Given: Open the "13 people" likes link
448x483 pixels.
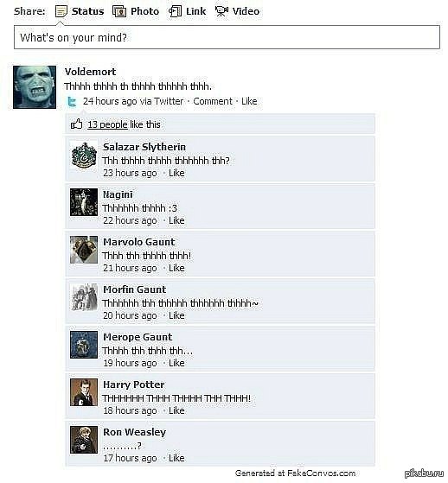Looking at the screenshot, I should [x=107, y=124].
